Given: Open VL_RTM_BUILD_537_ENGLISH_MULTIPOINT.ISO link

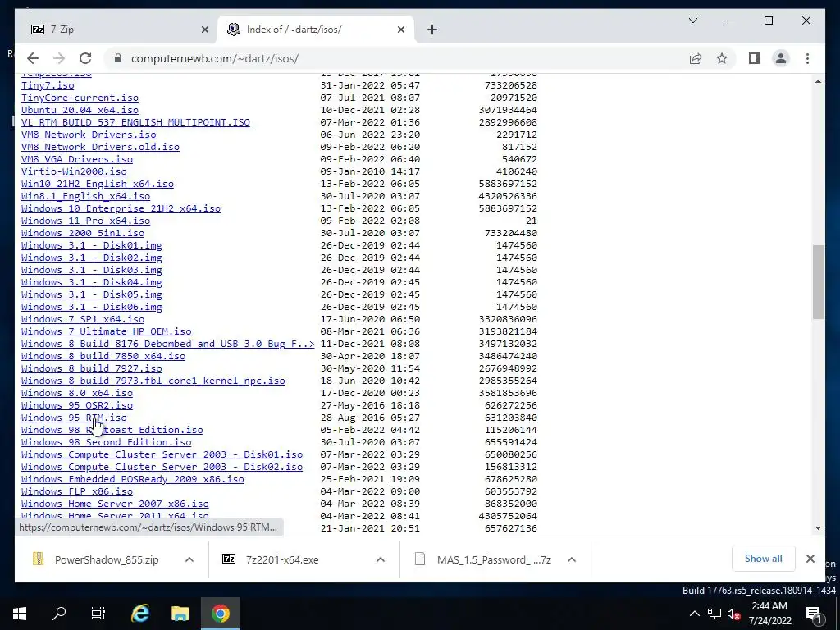Looking at the screenshot, I should click(135, 122).
